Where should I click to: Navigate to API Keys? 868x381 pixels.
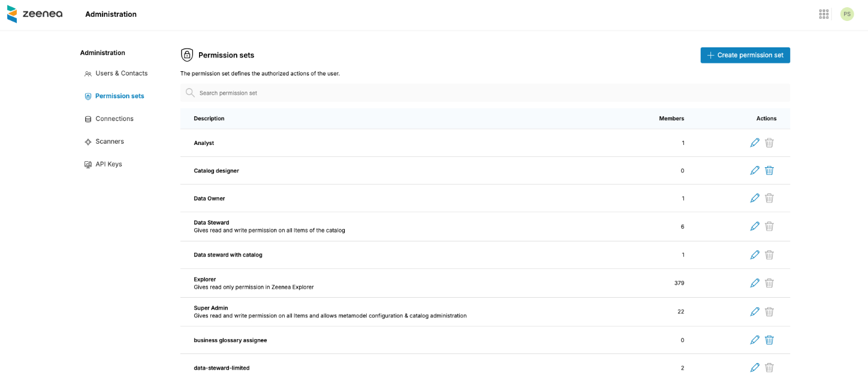108,164
